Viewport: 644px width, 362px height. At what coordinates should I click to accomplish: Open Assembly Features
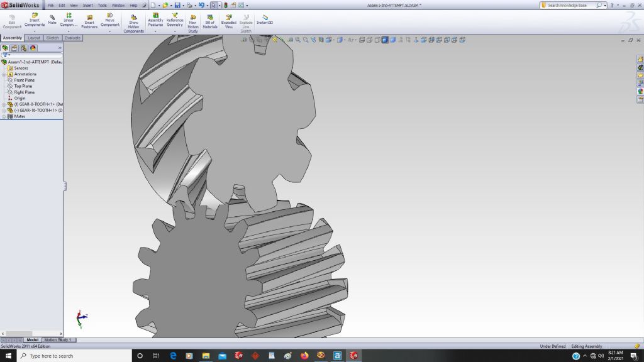(x=155, y=19)
